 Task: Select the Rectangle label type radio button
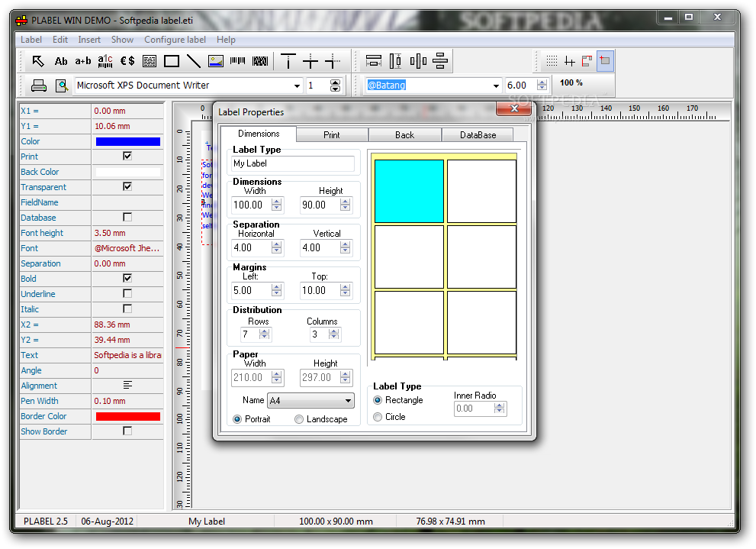tap(378, 400)
